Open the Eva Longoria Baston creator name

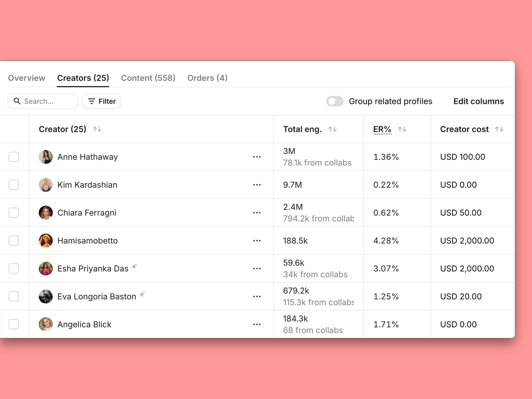97,297
